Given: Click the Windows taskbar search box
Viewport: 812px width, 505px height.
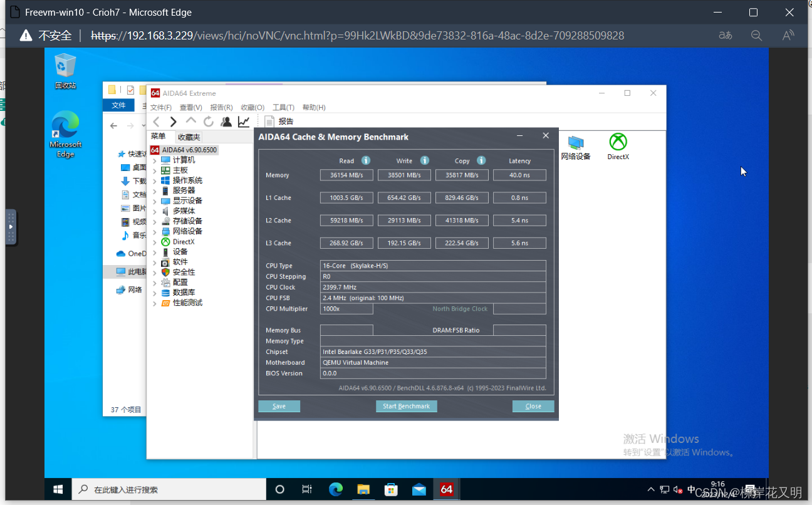Looking at the screenshot, I should (170, 489).
